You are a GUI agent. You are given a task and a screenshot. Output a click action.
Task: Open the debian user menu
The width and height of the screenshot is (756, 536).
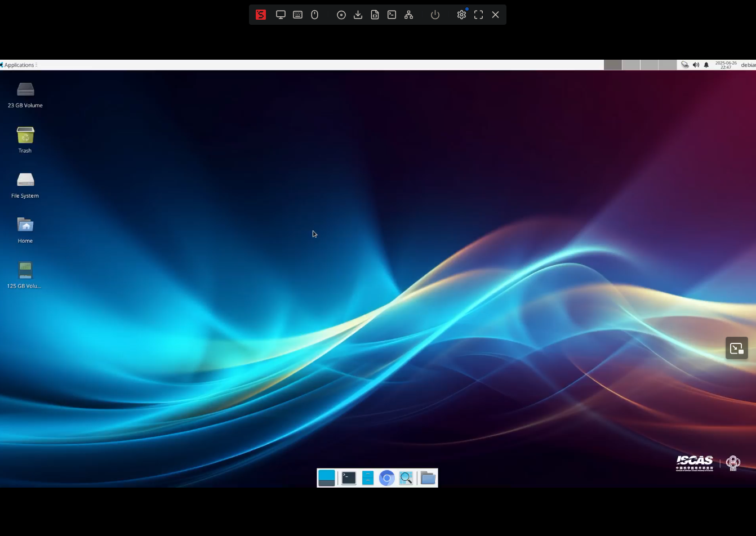click(x=748, y=65)
